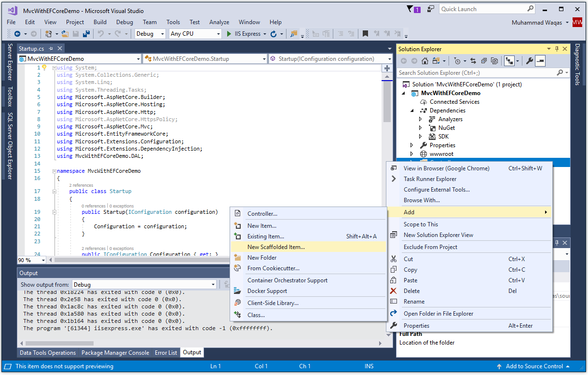
Task: Click the New Project toolbar icon
Action: pos(49,34)
